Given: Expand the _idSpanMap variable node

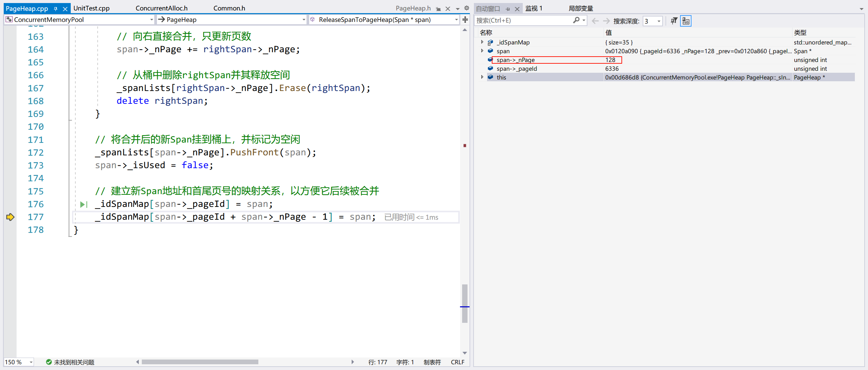Looking at the screenshot, I should pos(482,42).
